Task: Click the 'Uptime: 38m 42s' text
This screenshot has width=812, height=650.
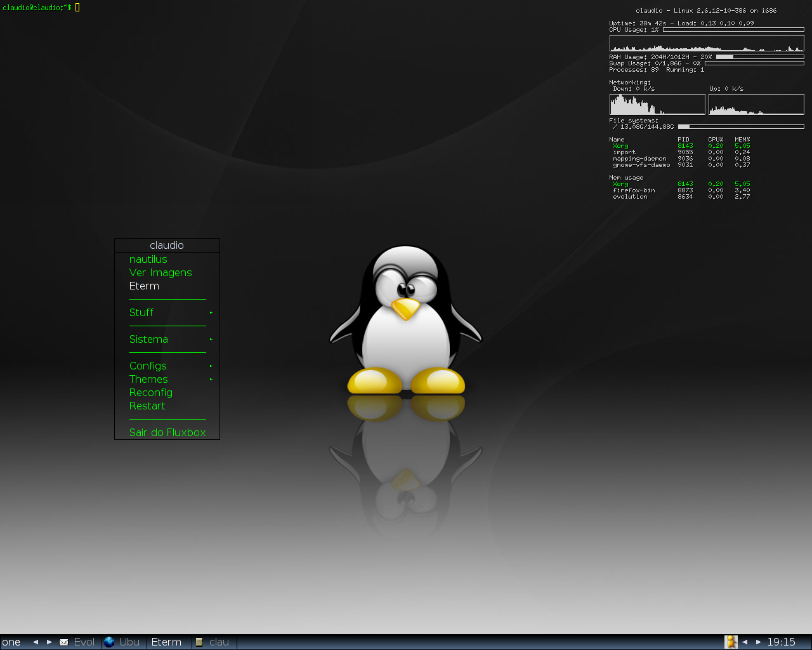Action: coord(638,23)
